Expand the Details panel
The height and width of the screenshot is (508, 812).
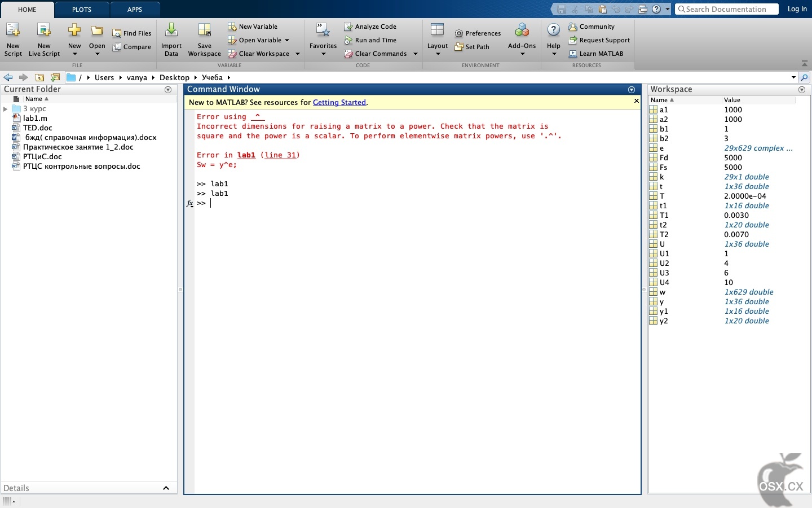coord(166,488)
